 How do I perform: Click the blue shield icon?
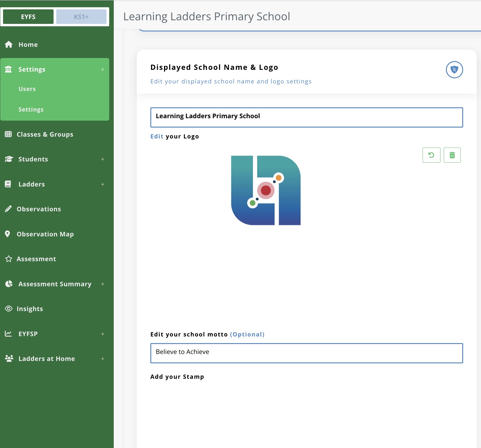coord(454,70)
